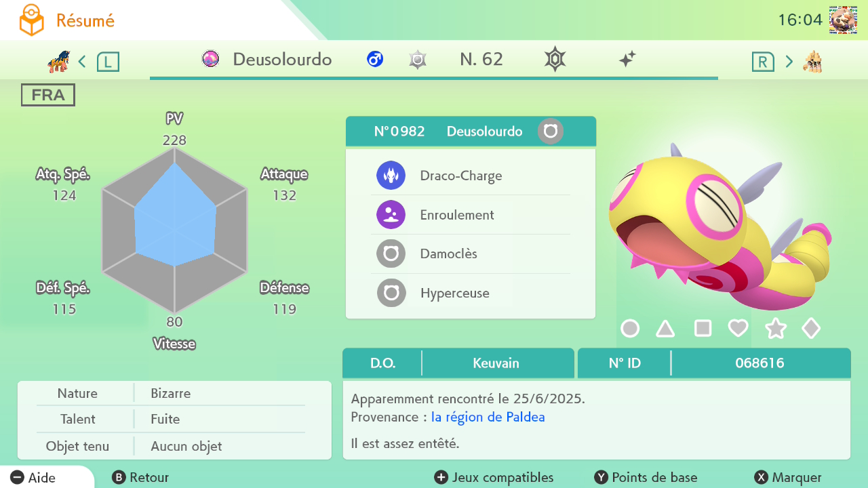Click the male gender symbol icon
The image size is (868, 488).
[x=375, y=59]
